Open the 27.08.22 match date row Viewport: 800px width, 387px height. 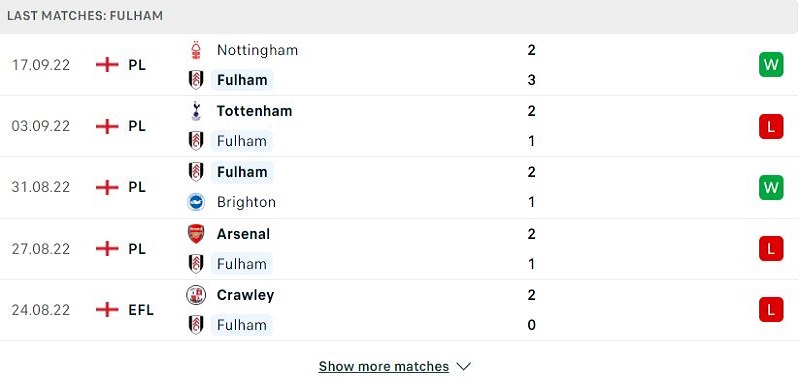400,249
